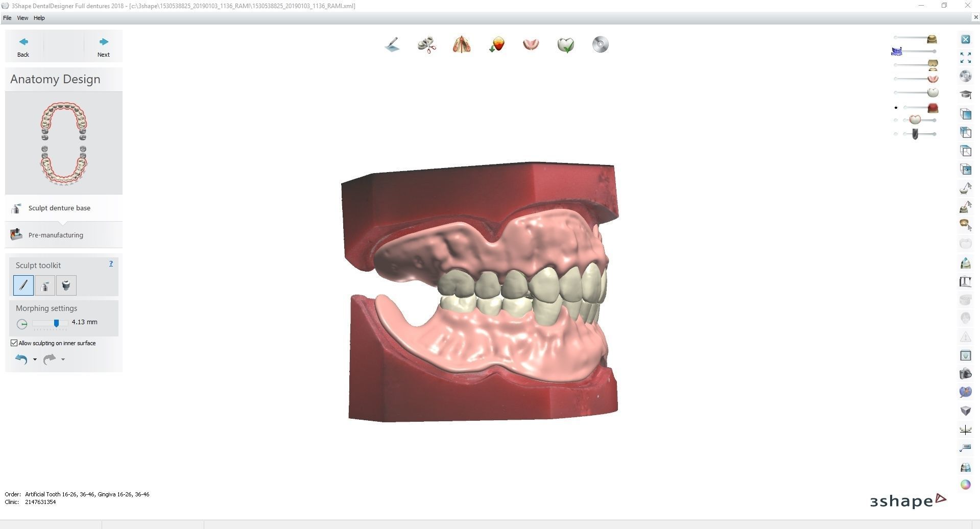Go Back to previous step
980x529 pixels.
23,46
